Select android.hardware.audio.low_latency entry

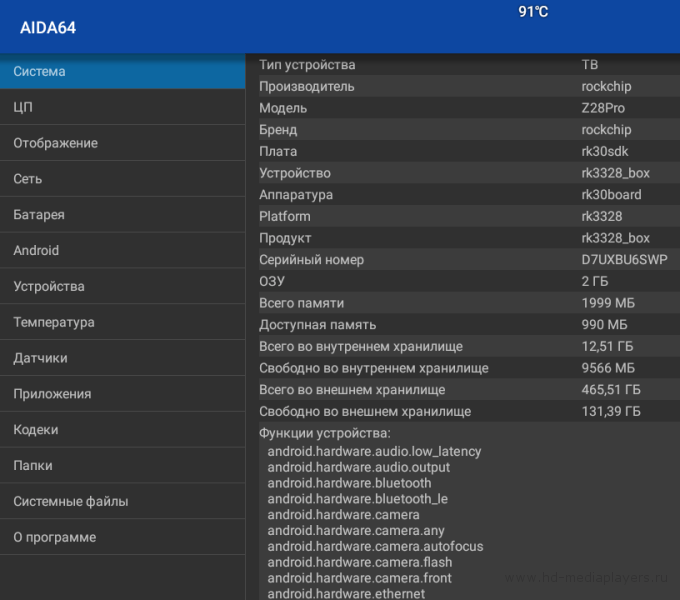click(374, 452)
